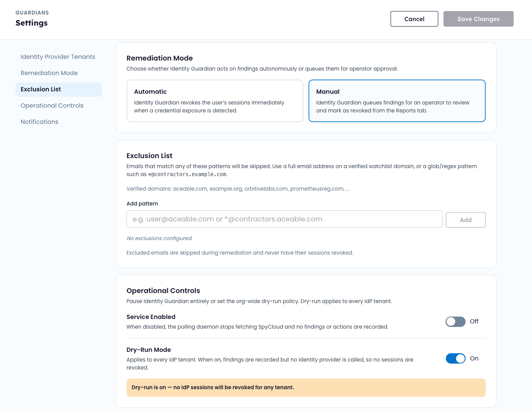Click the Save Changes button
This screenshot has width=532, height=411.
pos(478,19)
